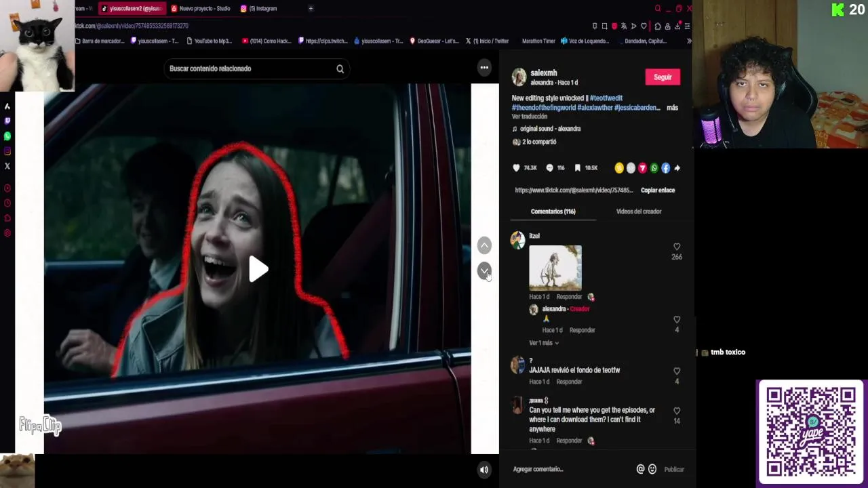Open the GeoGuessr - Let's bookmark
Screen dimensions: 868x488
(x=434, y=41)
